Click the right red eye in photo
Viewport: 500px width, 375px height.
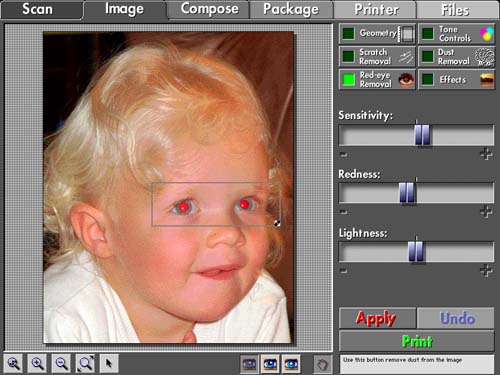tap(244, 204)
